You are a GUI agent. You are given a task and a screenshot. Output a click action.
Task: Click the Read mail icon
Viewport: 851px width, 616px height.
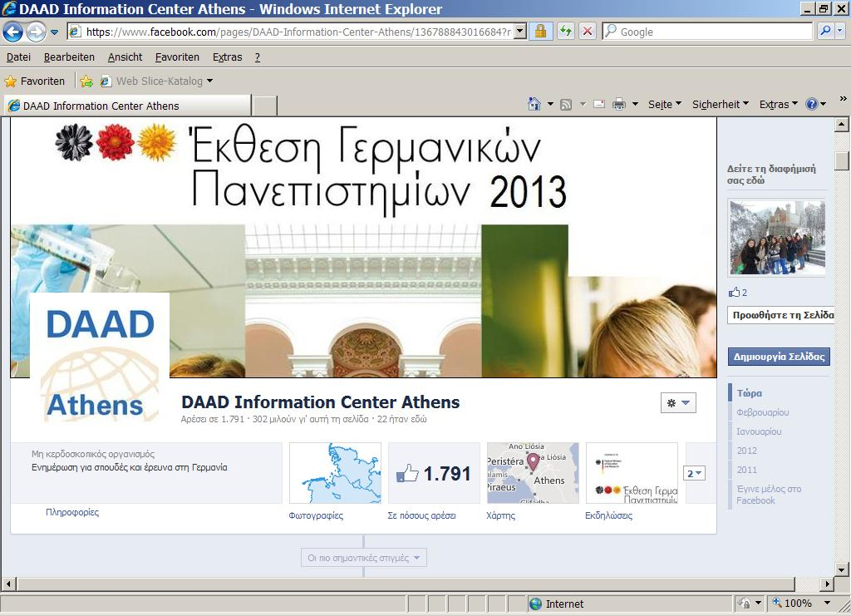(x=599, y=104)
